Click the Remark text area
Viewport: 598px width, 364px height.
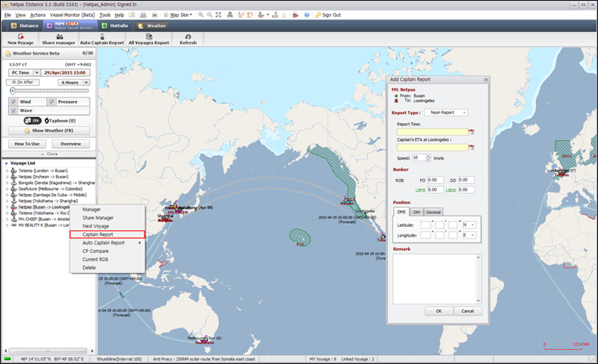click(x=437, y=279)
